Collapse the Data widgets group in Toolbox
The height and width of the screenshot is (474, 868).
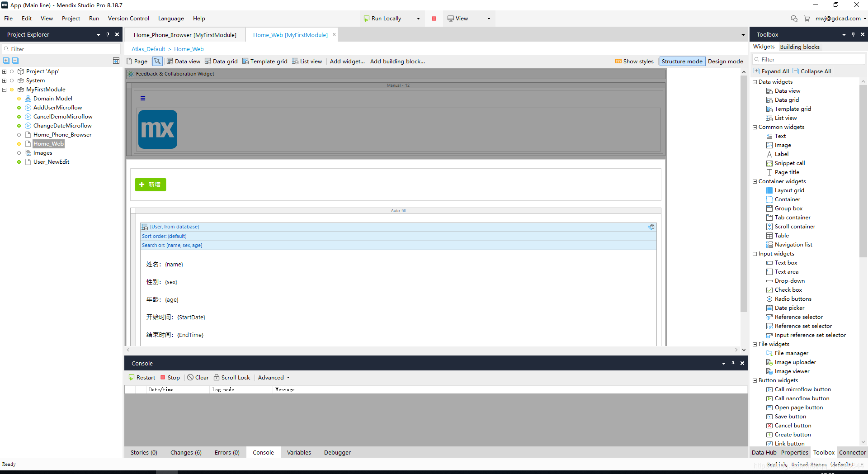pos(755,82)
